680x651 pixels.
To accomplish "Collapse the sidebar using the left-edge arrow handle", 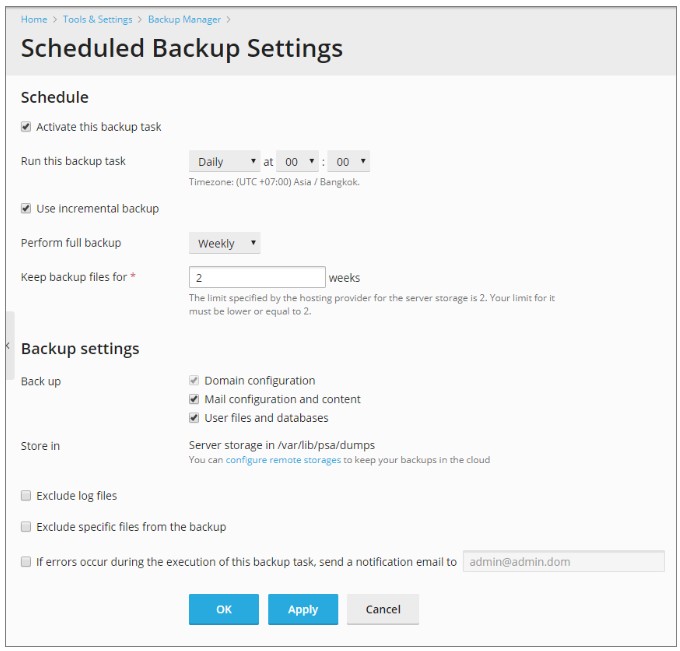I will coord(10,345).
